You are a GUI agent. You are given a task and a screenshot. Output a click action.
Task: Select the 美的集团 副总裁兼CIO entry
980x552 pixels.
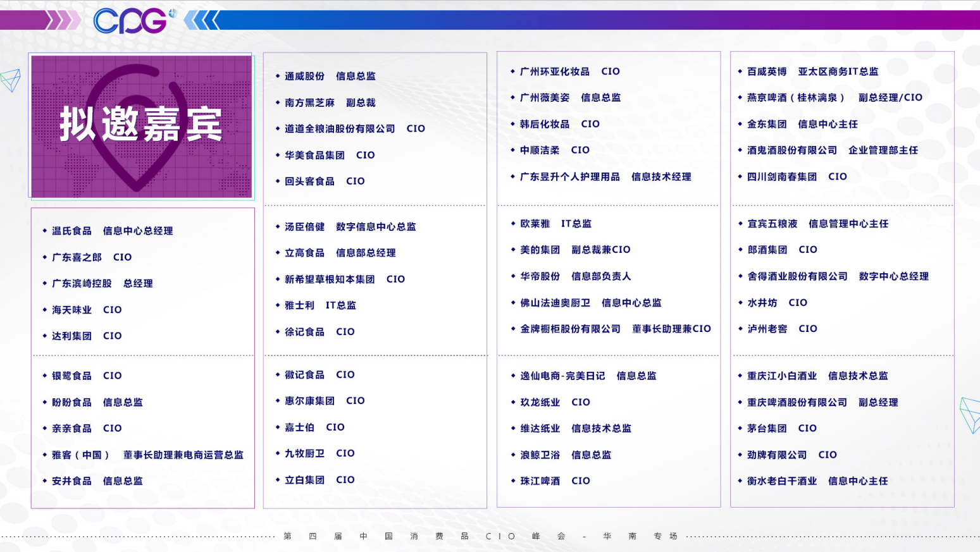tap(575, 250)
